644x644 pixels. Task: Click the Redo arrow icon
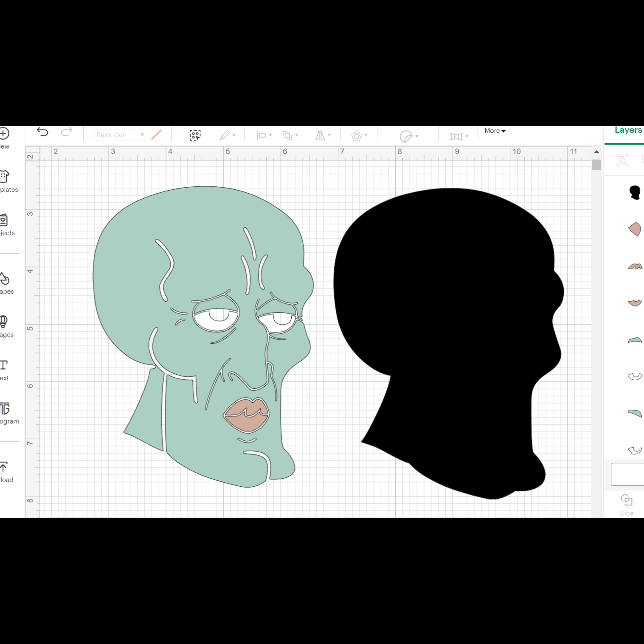pyautogui.click(x=66, y=132)
